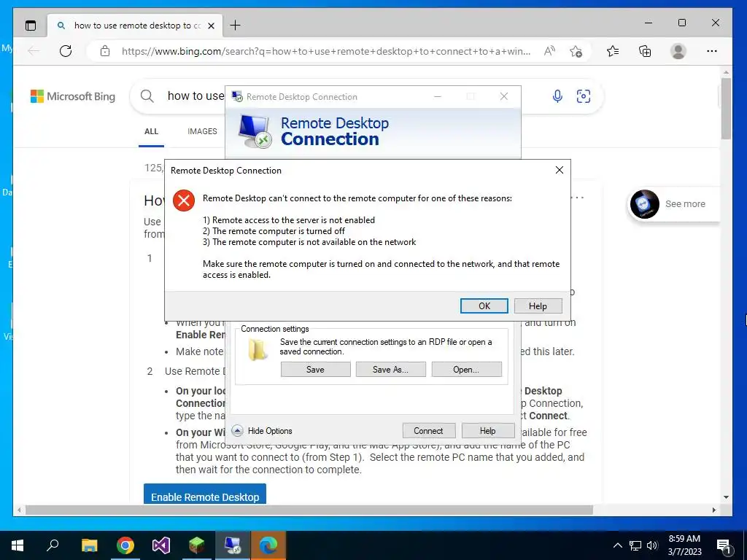747x560 pixels.
Task: Open a new browser tab
Action: coord(236,26)
